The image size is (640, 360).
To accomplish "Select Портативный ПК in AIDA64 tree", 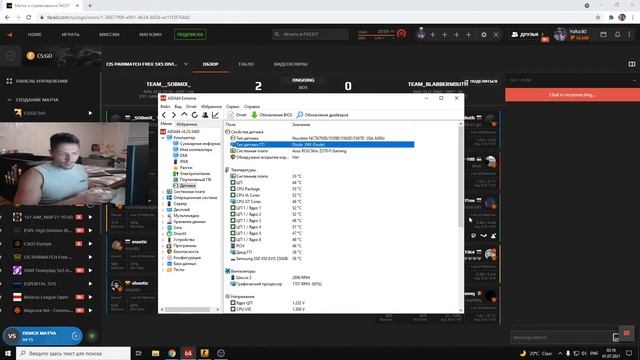I will coord(192,180).
